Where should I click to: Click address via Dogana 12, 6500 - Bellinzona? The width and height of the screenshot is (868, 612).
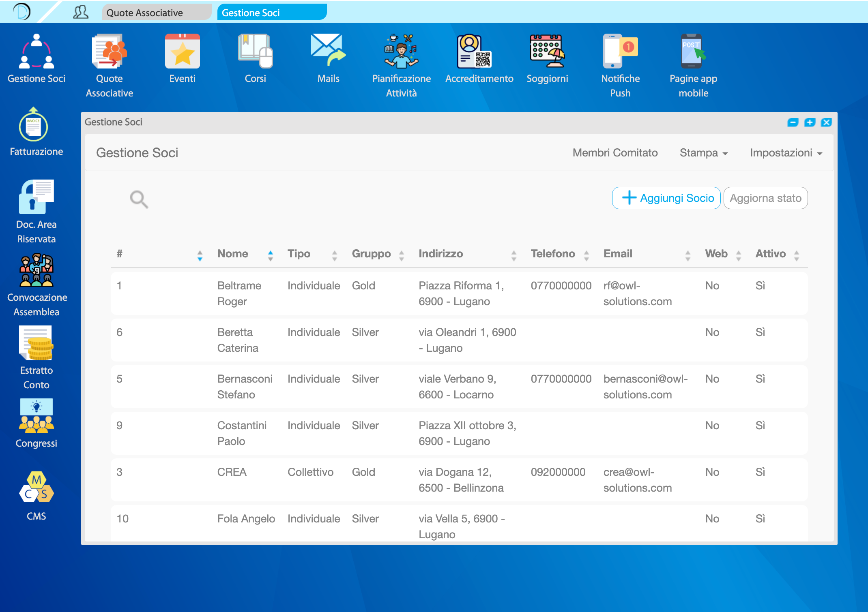pos(461,480)
